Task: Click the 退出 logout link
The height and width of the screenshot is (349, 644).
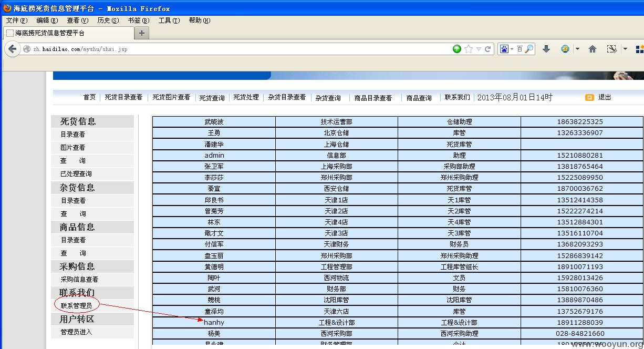Action: pyautogui.click(x=605, y=97)
